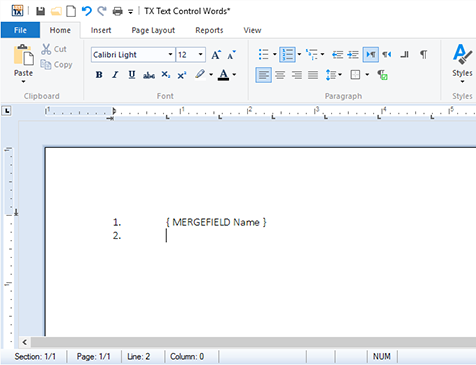This screenshot has width=476, height=365.
Task: Expand the borders dropdown arrow
Action: 367,75
